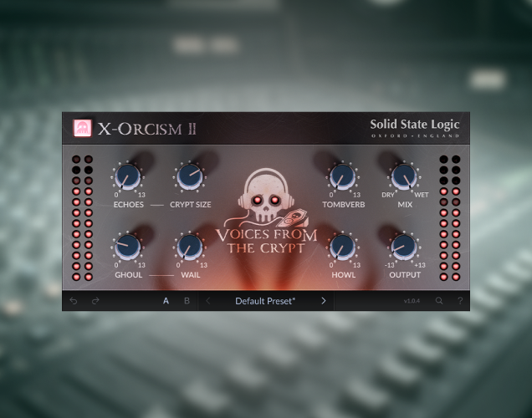Click the HOWL knob
This screenshot has width=532, height=418.
[x=342, y=247]
